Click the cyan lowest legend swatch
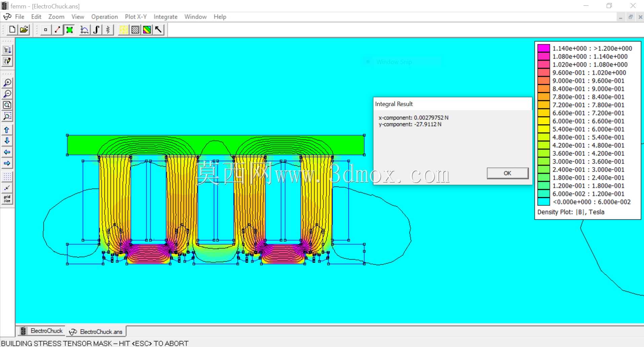The width and height of the screenshot is (644, 347). click(544, 202)
